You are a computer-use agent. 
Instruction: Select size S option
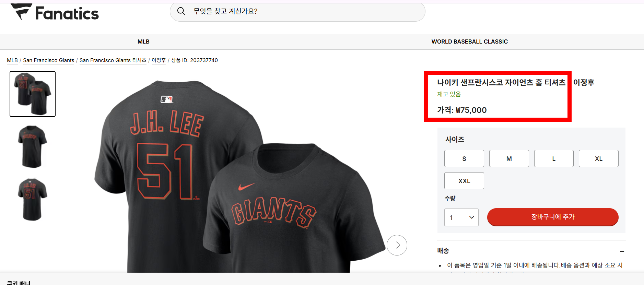pos(464,158)
